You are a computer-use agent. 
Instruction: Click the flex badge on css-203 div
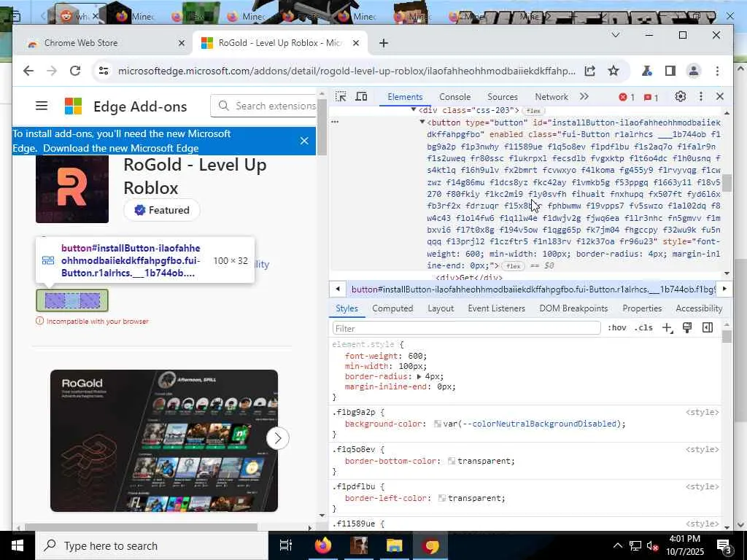tap(533, 111)
